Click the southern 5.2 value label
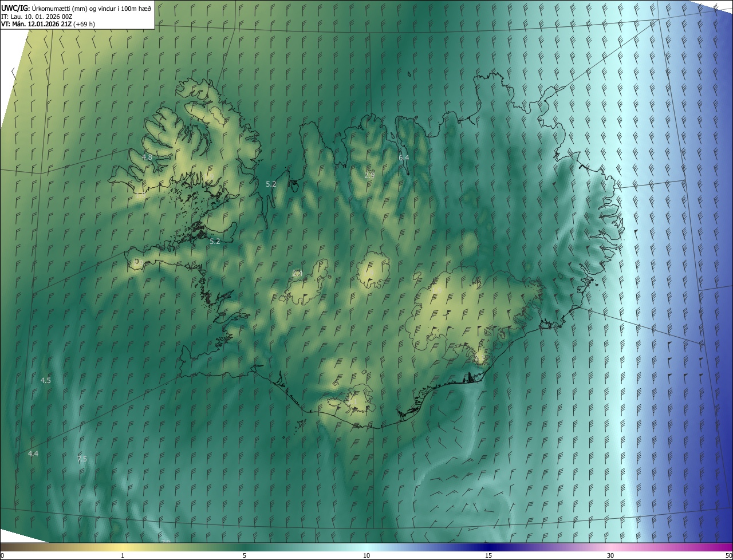The image size is (733, 560). click(215, 241)
